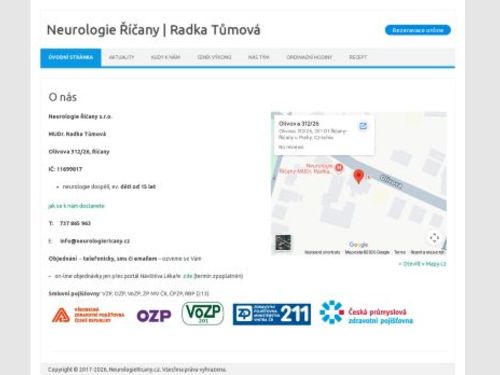
Task: Click the footer copyright text
Action: tap(137, 370)
